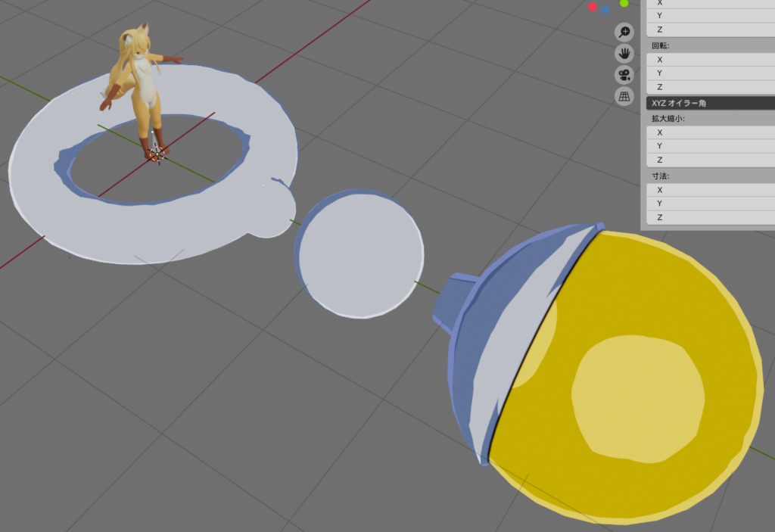This screenshot has height=532, width=775.
Task: Click the zoom magnifier viewport icon
Action: click(624, 32)
